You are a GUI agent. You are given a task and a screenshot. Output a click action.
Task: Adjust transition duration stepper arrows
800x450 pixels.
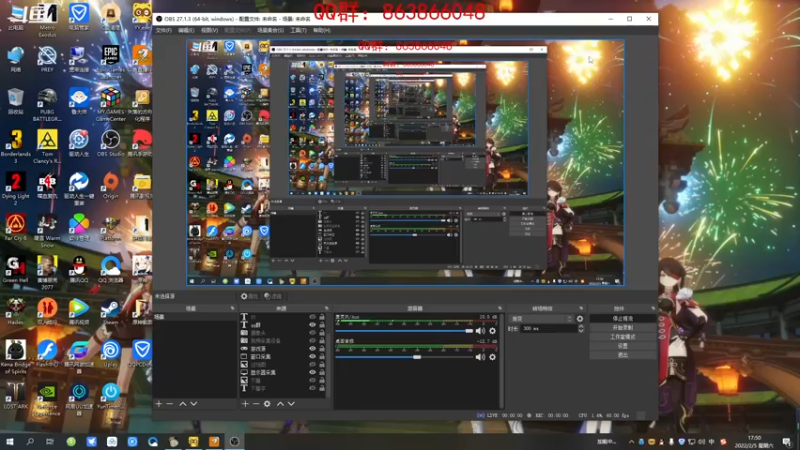(x=581, y=329)
